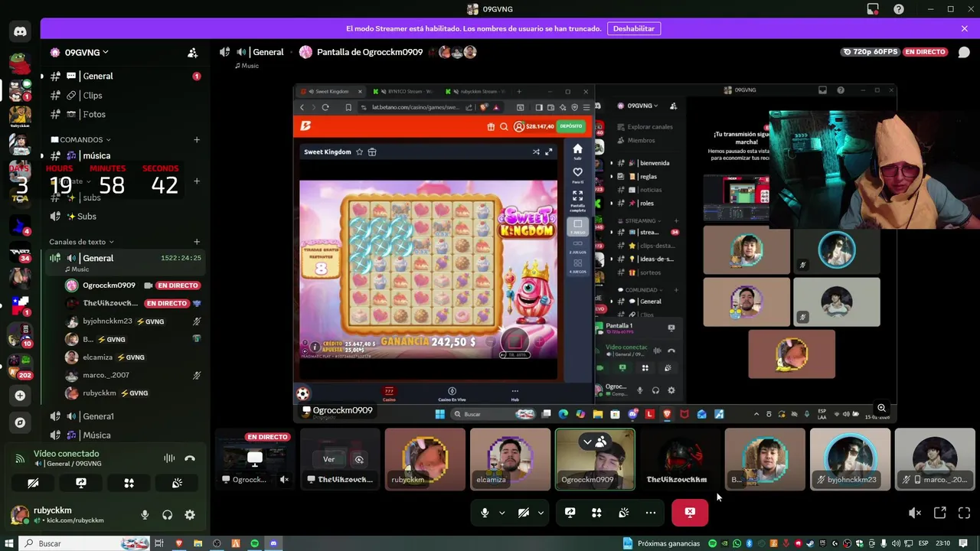Dismiss the streamer mode banner
Viewport: 980px width, 551px height.
[x=964, y=28]
